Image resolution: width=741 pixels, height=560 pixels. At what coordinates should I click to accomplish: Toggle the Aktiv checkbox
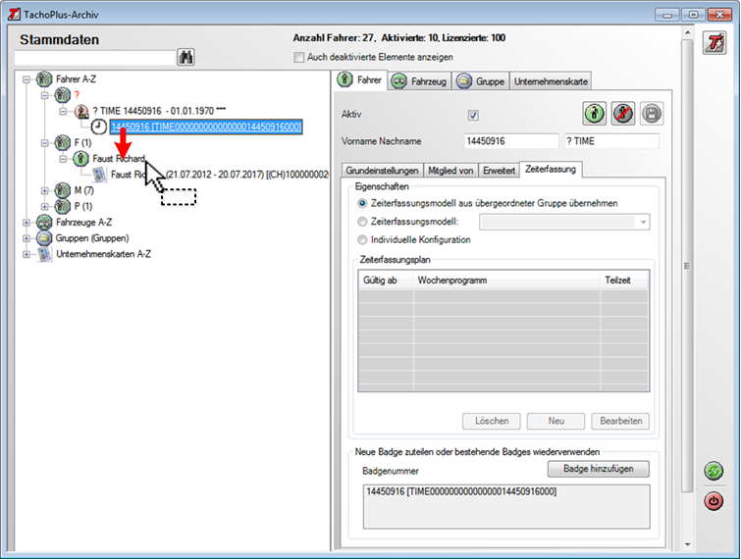pyautogui.click(x=473, y=115)
